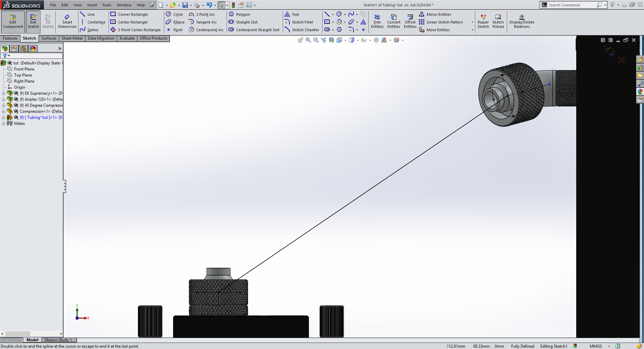Select the Tangent Arc tool
Viewport: 644px width, 349px height.
click(203, 22)
